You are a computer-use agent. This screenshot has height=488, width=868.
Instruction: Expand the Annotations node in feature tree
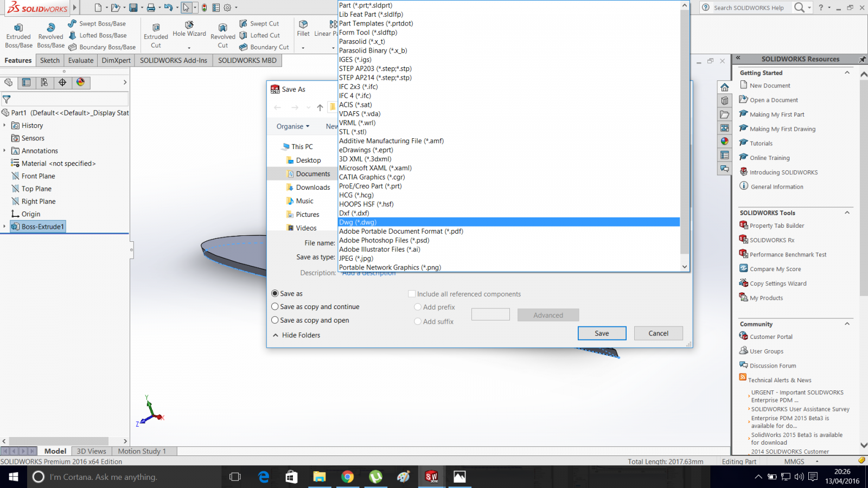pyautogui.click(x=4, y=151)
